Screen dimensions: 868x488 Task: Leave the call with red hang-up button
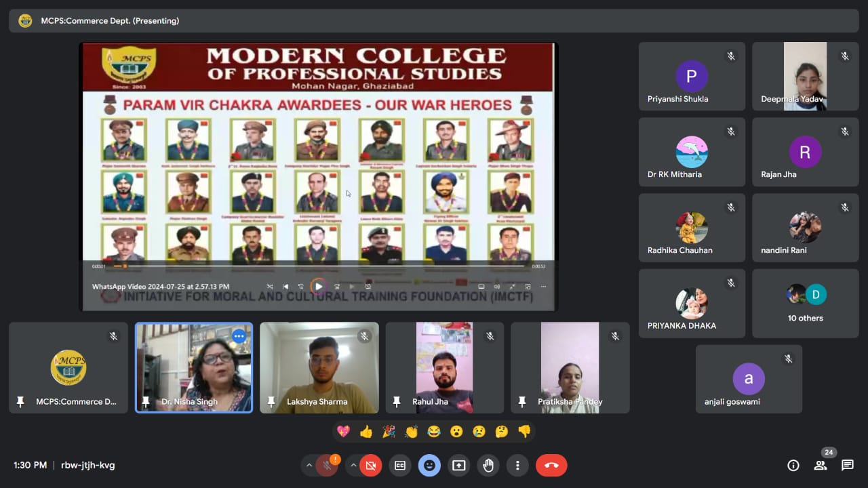(551, 466)
